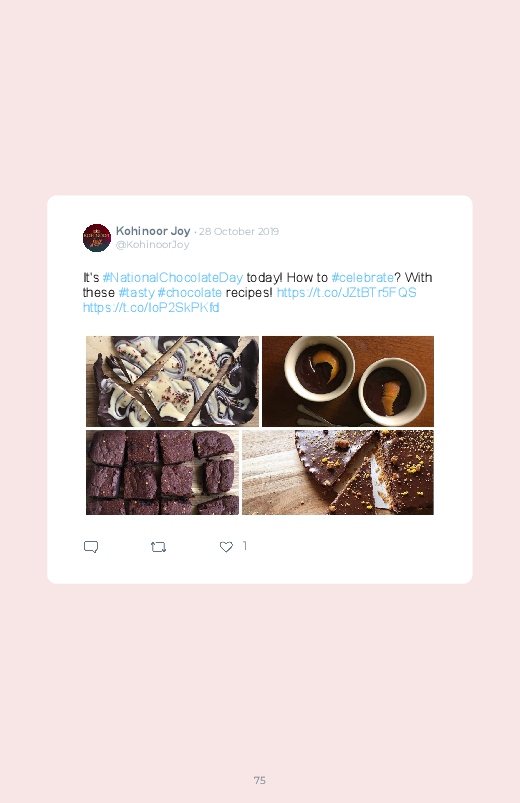
Task: Follow the t.co/JZtBTr5FQS link
Action: coord(346,292)
